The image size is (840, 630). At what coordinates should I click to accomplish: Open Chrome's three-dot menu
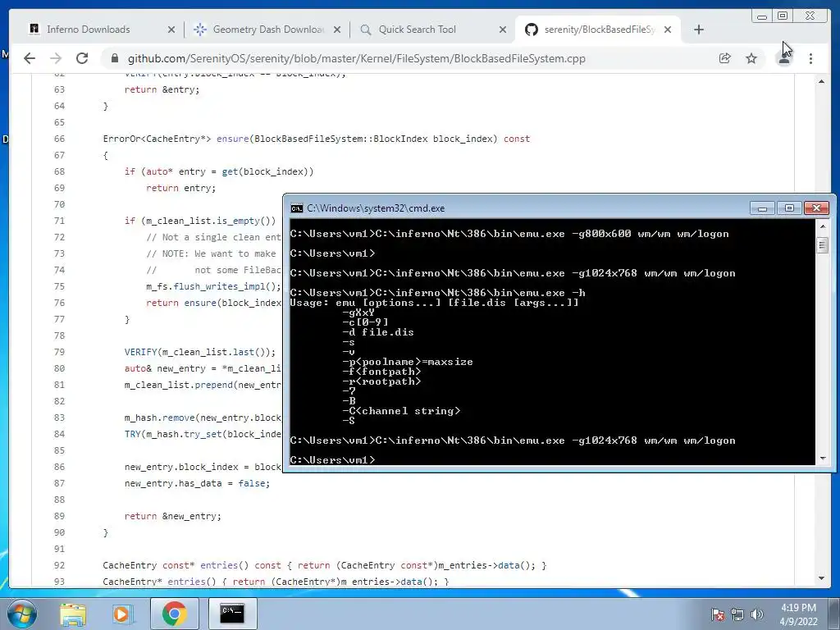tap(810, 58)
